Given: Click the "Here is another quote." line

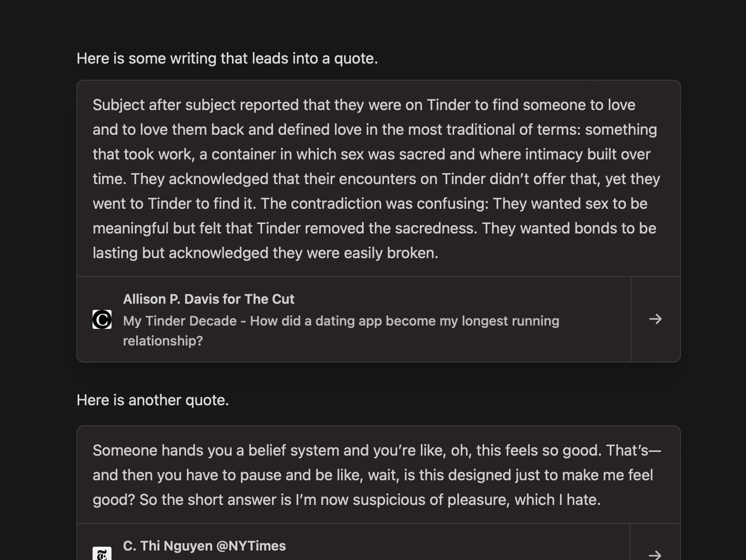Looking at the screenshot, I should point(153,400).
